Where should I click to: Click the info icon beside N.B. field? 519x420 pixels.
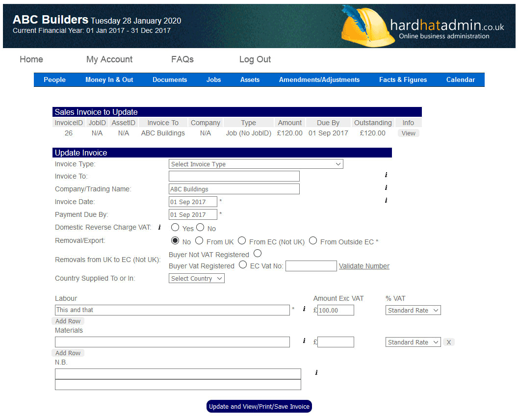(316, 373)
